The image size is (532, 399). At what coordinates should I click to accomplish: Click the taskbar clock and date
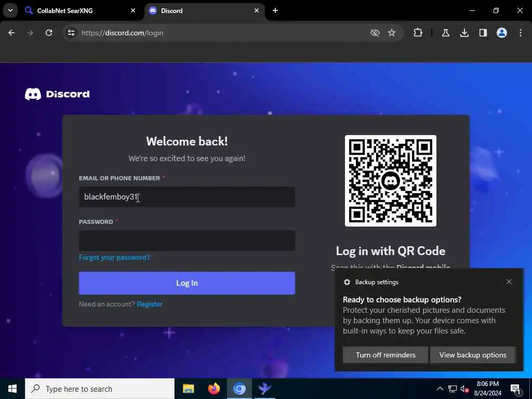pyautogui.click(x=487, y=389)
